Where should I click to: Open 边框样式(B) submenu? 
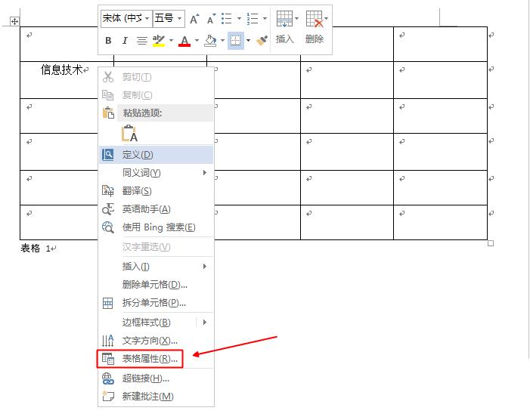click(x=157, y=323)
